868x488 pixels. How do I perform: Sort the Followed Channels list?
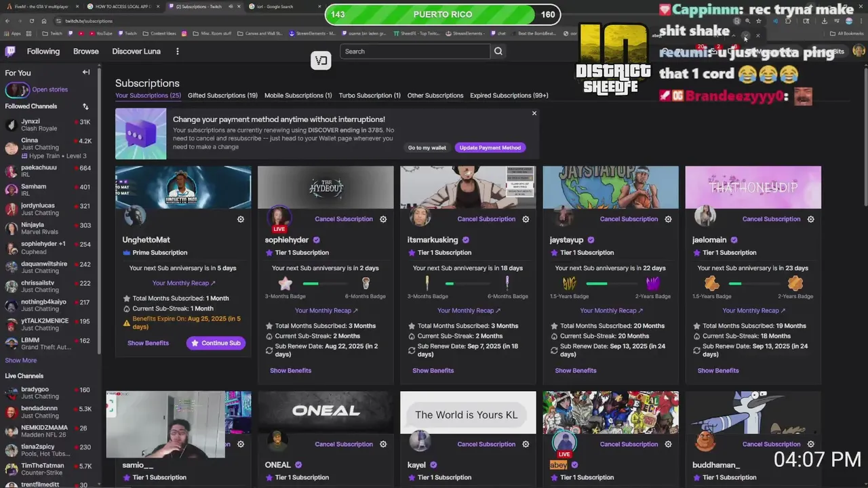pyautogui.click(x=85, y=106)
